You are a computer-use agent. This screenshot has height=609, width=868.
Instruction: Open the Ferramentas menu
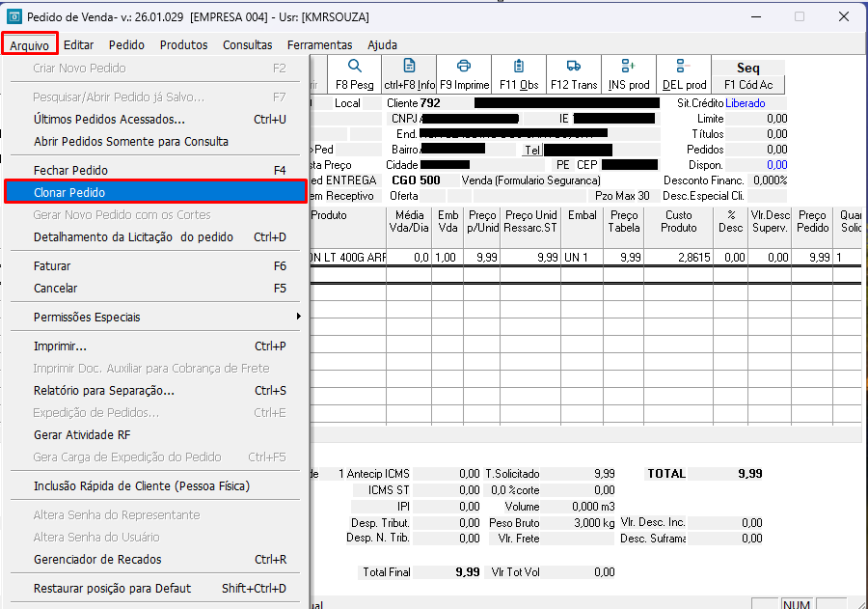coord(319,45)
